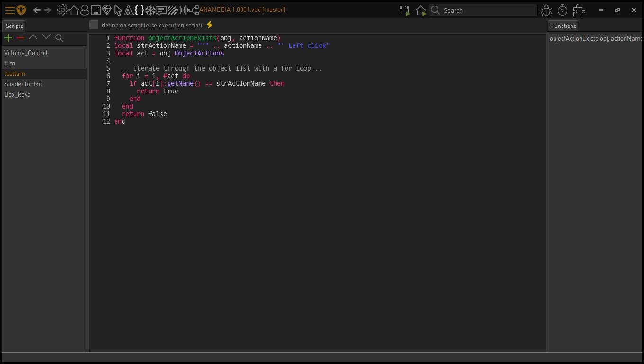
Task: Toggle the definition script checkbox
Action: click(94, 25)
